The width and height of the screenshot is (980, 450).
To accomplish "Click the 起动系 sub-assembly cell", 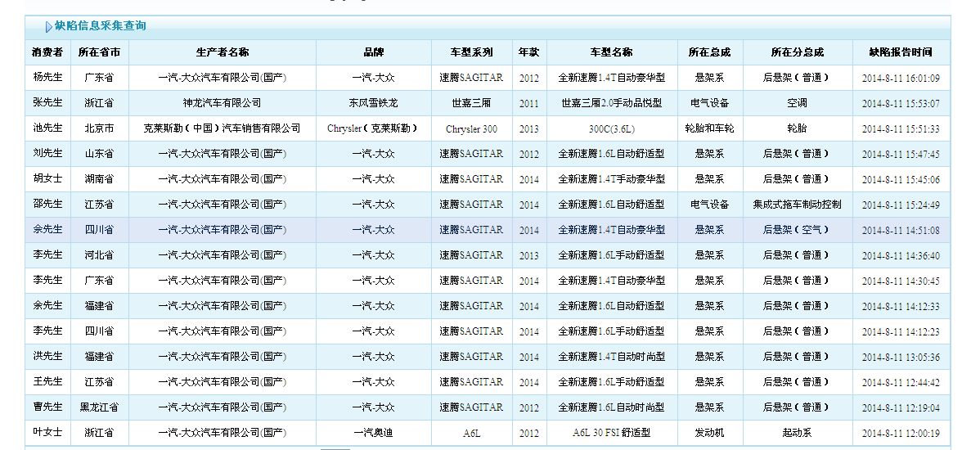I will pos(797,433).
